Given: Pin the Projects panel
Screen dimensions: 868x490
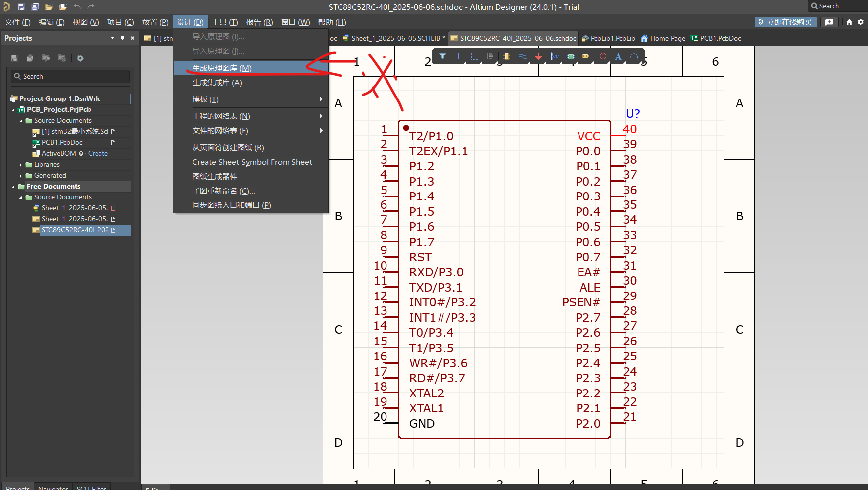Looking at the screenshot, I should point(122,38).
